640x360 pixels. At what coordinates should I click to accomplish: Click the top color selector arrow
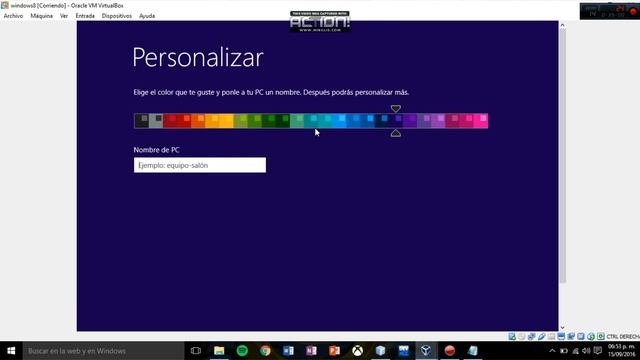[x=396, y=109]
